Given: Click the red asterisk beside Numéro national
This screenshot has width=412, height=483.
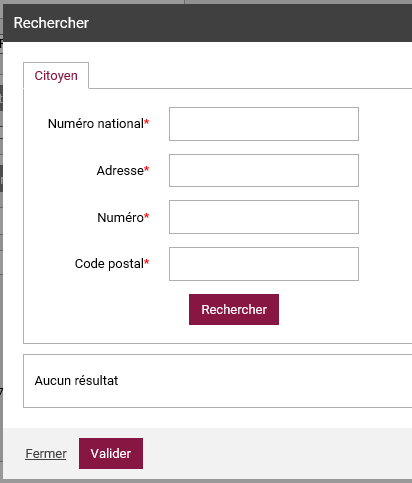Looking at the screenshot, I should coord(147,122).
